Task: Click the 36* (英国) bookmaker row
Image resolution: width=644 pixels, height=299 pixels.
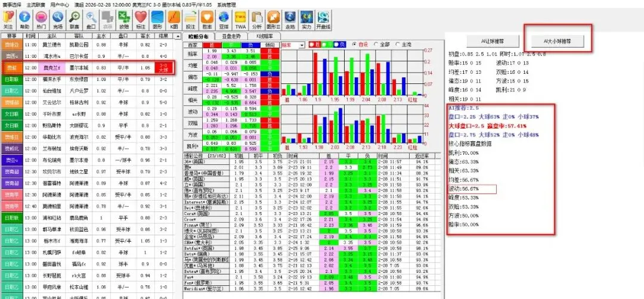Action: pyautogui.click(x=311, y=161)
